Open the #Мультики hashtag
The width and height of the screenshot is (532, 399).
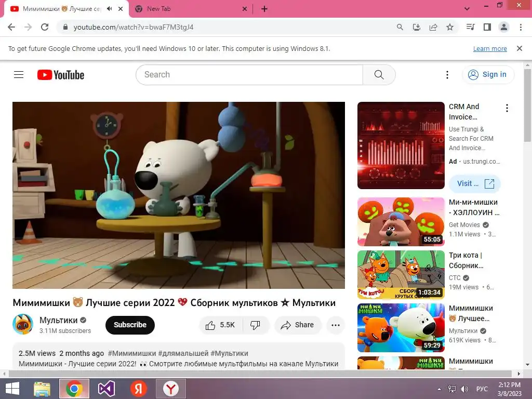point(229,353)
